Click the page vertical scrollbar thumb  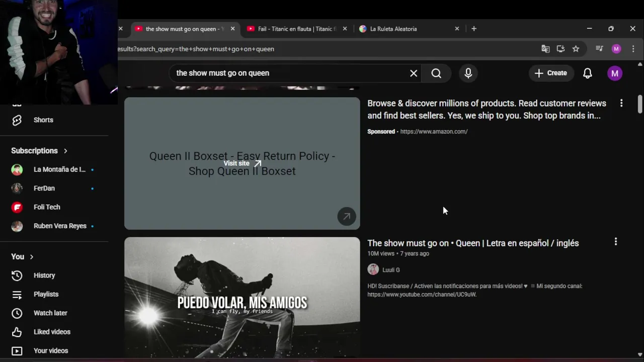click(x=640, y=104)
